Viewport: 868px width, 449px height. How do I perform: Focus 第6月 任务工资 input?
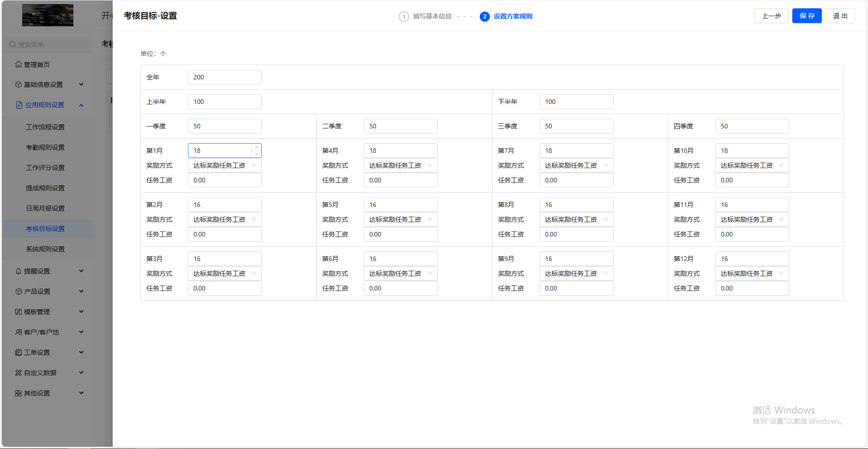400,288
